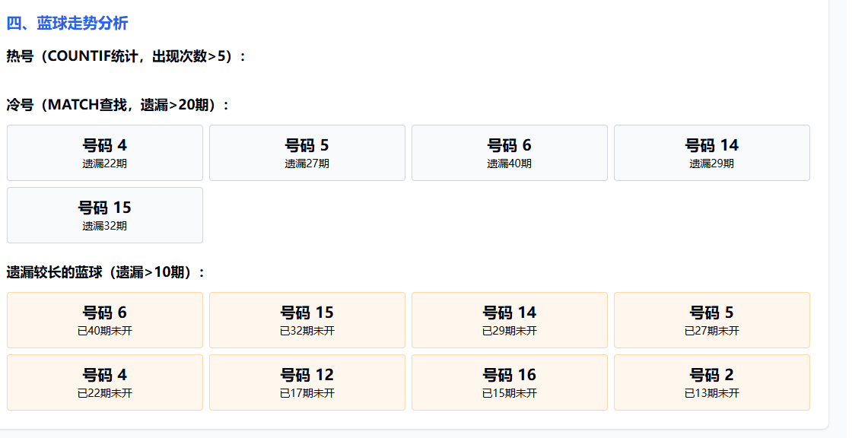
Task: Click the 已17期未开 label text
Action: click(x=307, y=393)
